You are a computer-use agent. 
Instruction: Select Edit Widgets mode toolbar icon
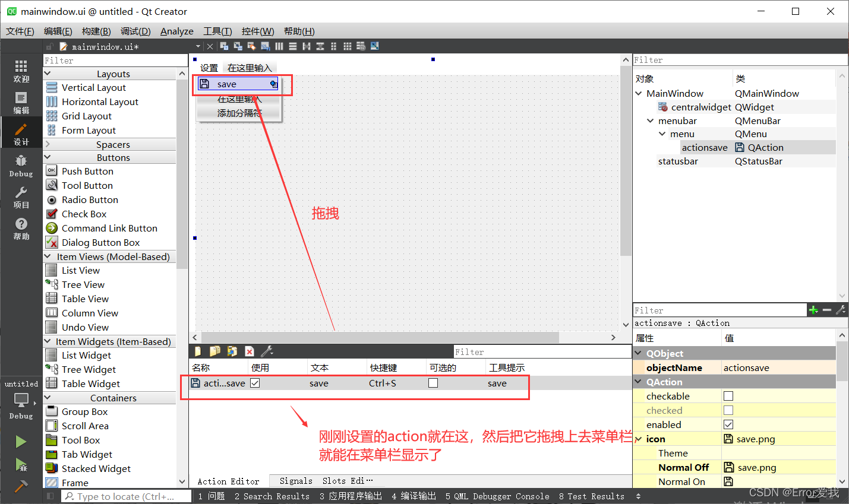tap(224, 46)
